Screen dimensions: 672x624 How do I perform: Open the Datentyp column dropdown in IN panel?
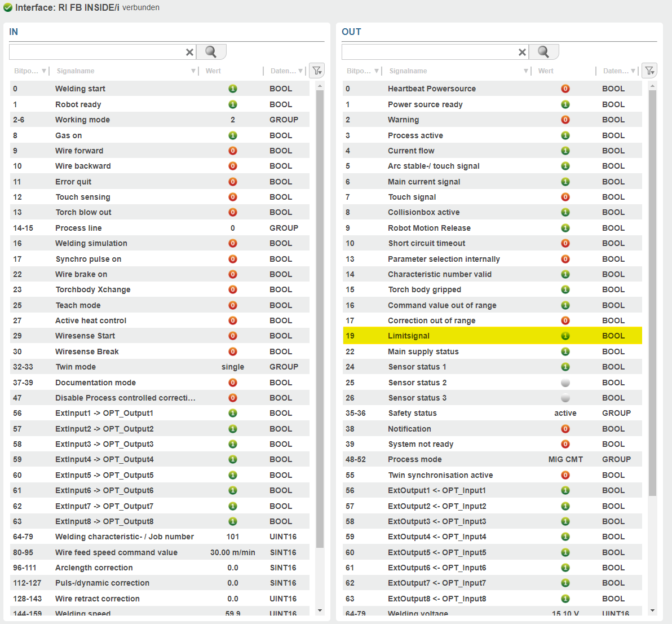click(300, 71)
